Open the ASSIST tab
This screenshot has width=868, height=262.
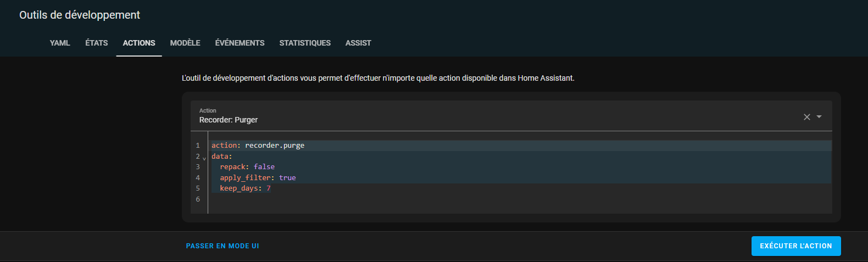point(358,43)
